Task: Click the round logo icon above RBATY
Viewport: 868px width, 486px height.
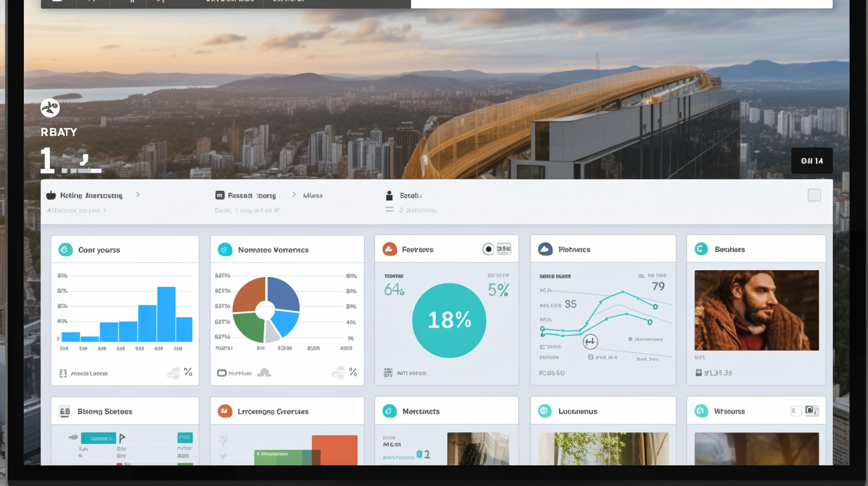Action: [50, 108]
